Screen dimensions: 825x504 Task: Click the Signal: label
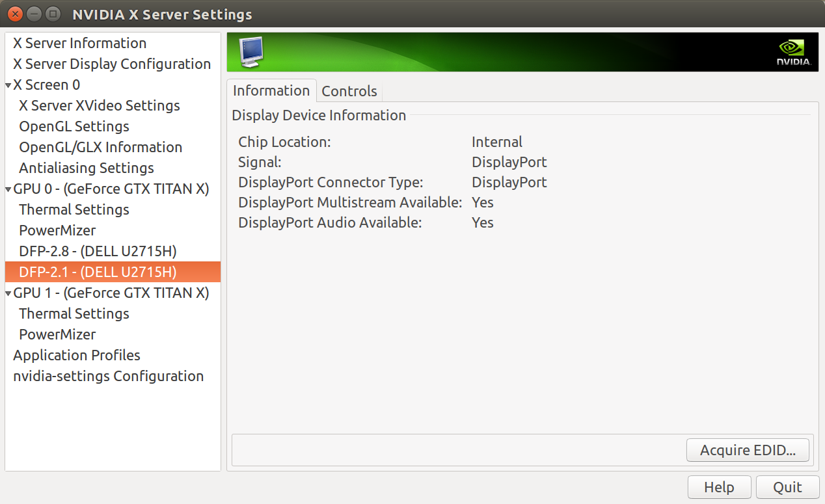pos(260,162)
